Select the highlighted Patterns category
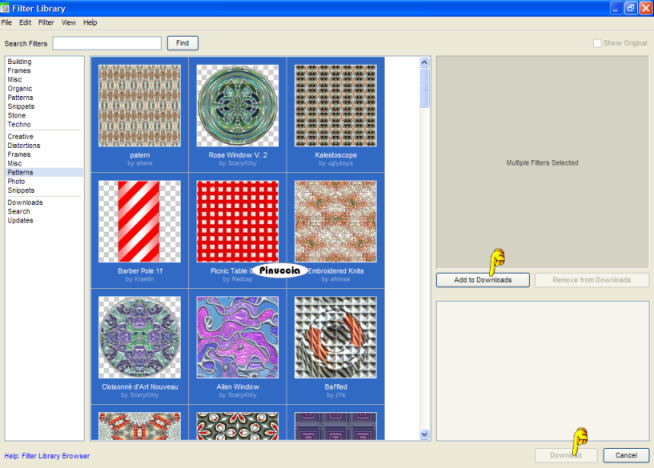The width and height of the screenshot is (654, 468). [44, 172]
